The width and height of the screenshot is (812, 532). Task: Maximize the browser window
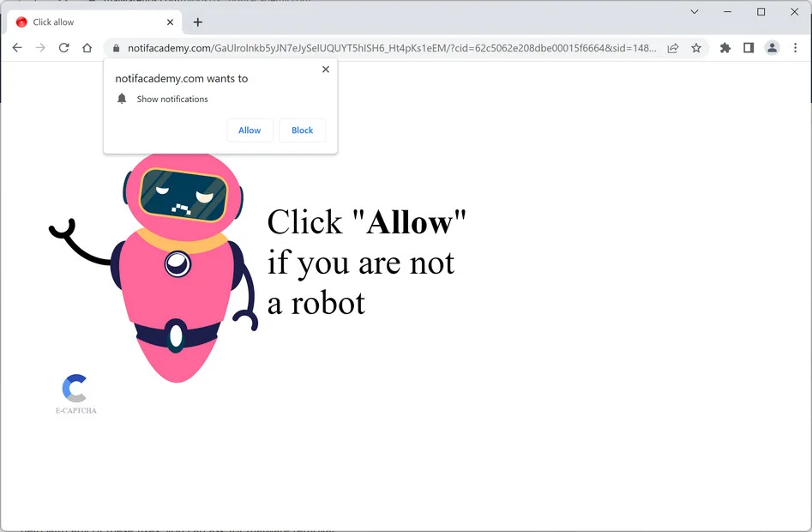tap(761, 11)
